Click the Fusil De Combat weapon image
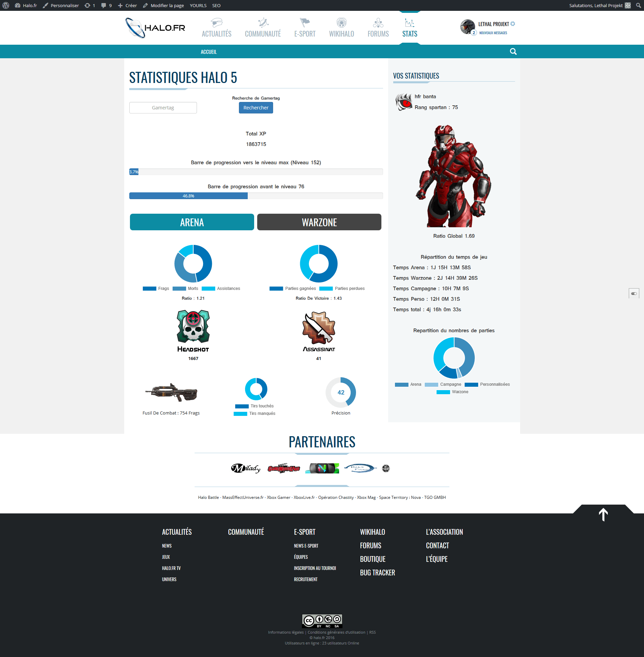Viewport: 644px width, 657px height. click(171, 393)
